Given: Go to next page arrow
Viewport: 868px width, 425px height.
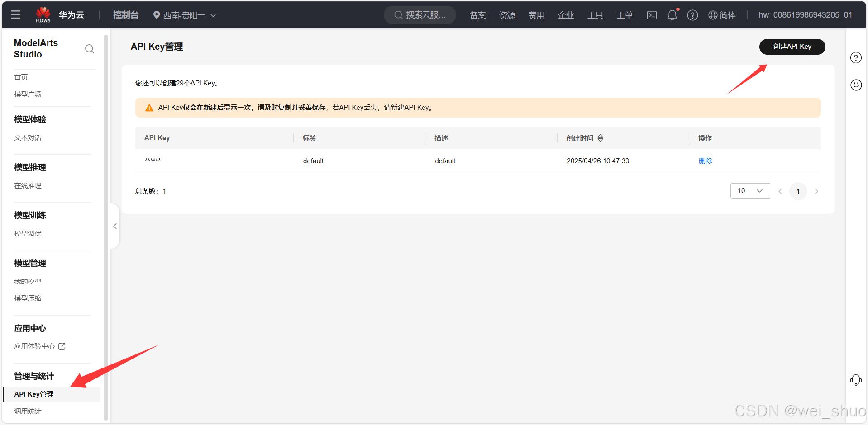Looking at the screenshot, I should point(816,191).
